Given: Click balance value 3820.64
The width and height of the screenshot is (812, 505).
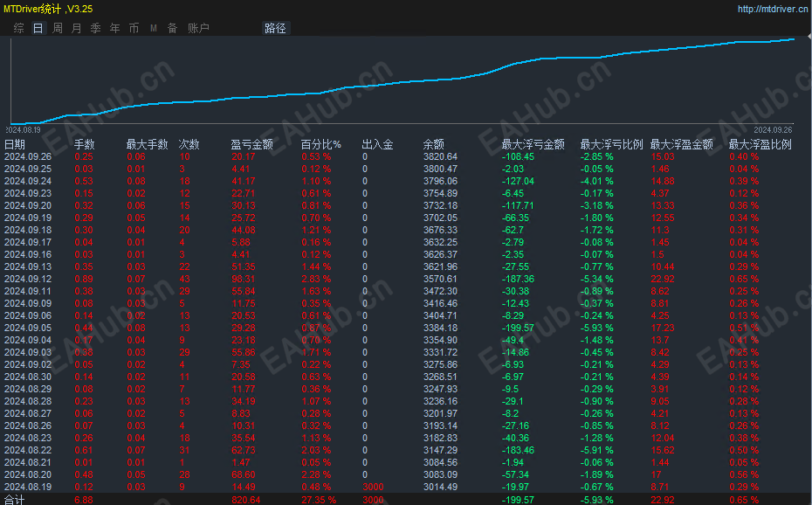Looking at the screenshot, I should coord(440,156).
